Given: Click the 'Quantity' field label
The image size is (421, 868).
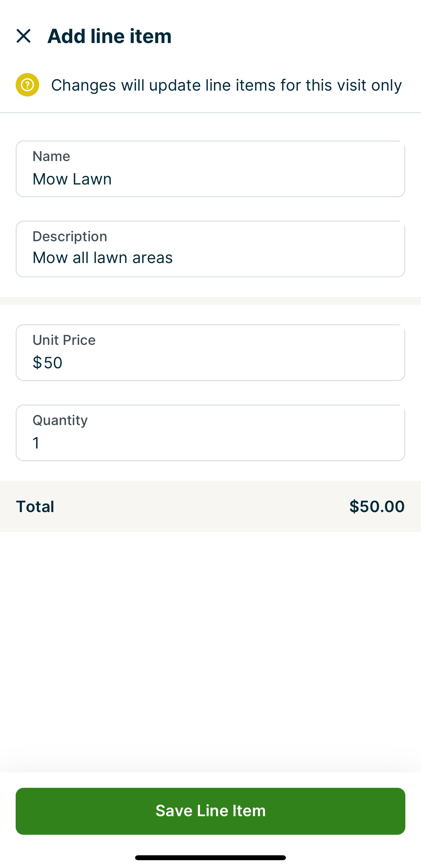Looking at the screenshot, I should tap(60, 420).
